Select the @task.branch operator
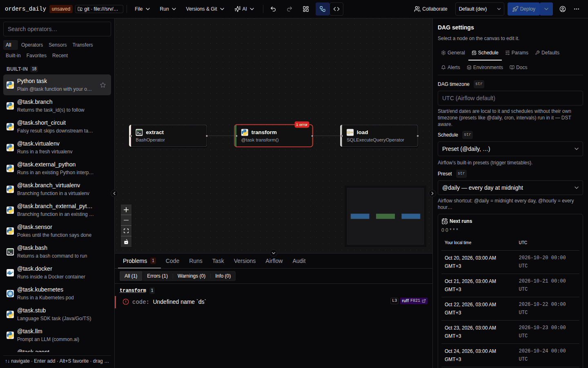Screen dimensions: 588x368 click(57, 105)
